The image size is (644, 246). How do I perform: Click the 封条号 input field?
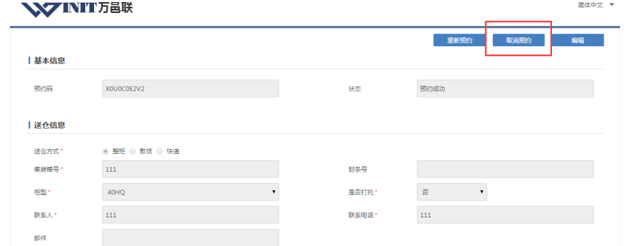[x=505, y=169]
